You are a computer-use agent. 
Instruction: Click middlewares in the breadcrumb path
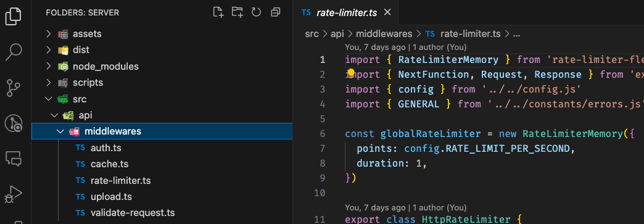coord(384,34)
